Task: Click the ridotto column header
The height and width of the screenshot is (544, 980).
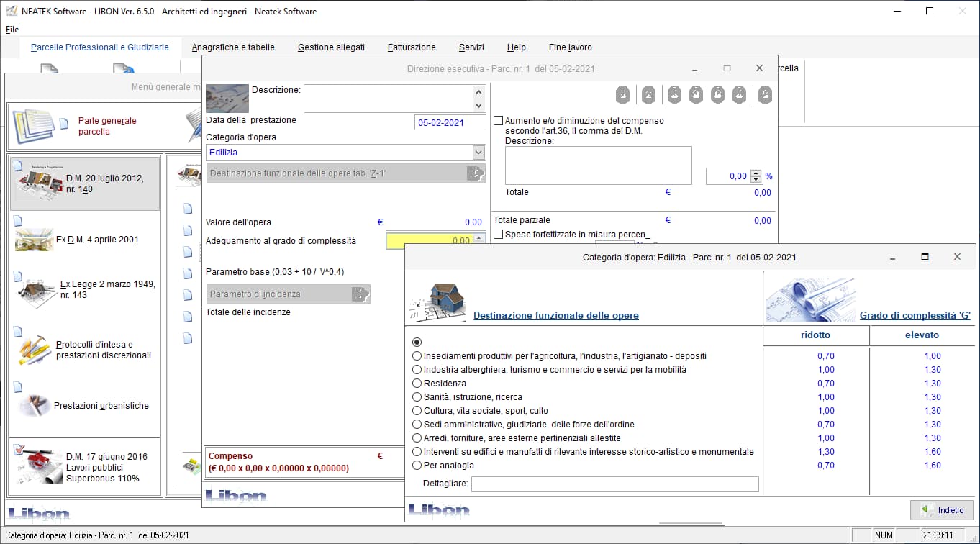Action: pos(815,335)
